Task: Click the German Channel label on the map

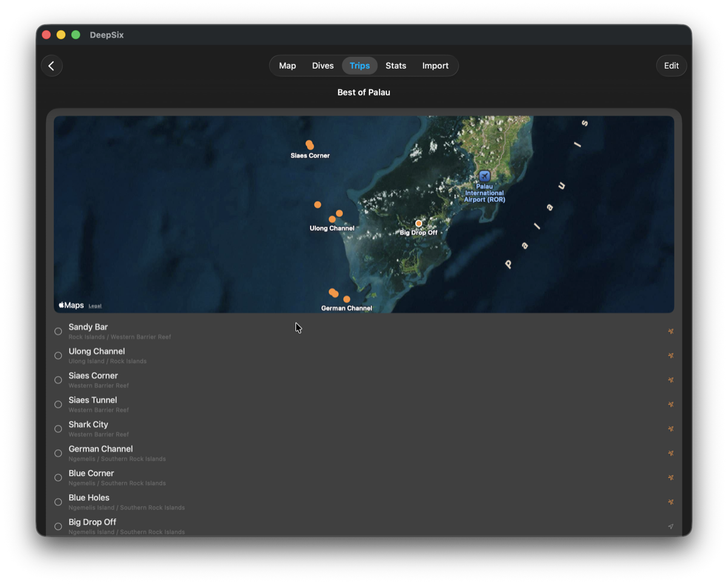Action: coord(346,308)
